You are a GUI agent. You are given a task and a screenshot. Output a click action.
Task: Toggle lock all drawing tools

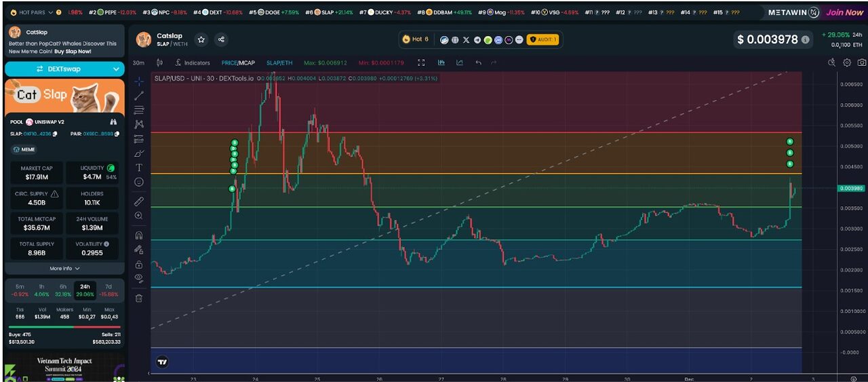point(139,264)
